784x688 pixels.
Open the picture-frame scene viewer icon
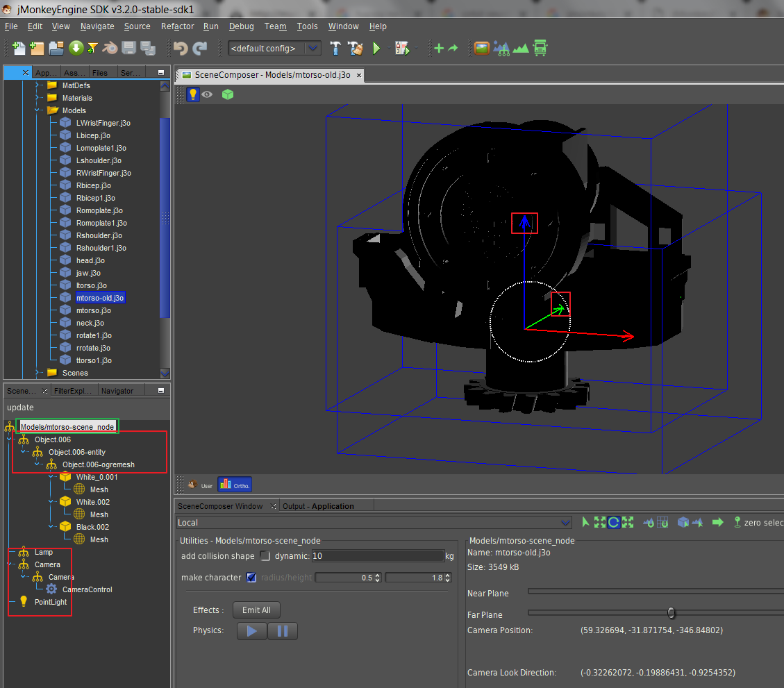tap(481, 48)
